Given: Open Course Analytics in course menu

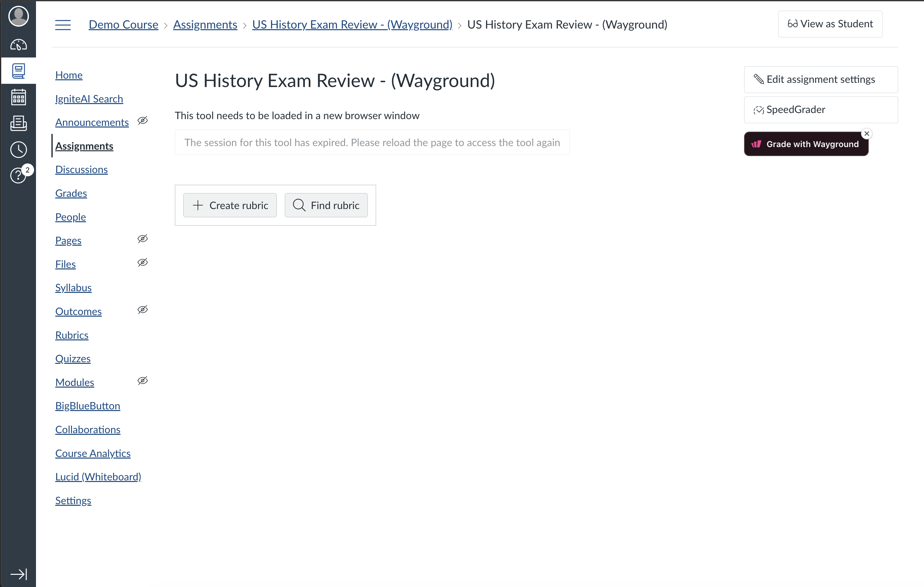Looking at the screenshot, I should (93, 453).
